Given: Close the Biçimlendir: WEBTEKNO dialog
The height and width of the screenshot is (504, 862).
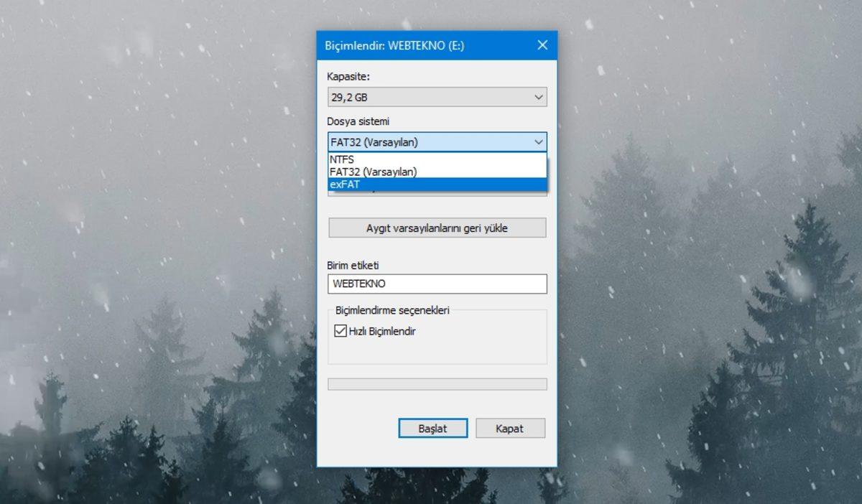Looking at the screenshot, I should tap(542, 45).
